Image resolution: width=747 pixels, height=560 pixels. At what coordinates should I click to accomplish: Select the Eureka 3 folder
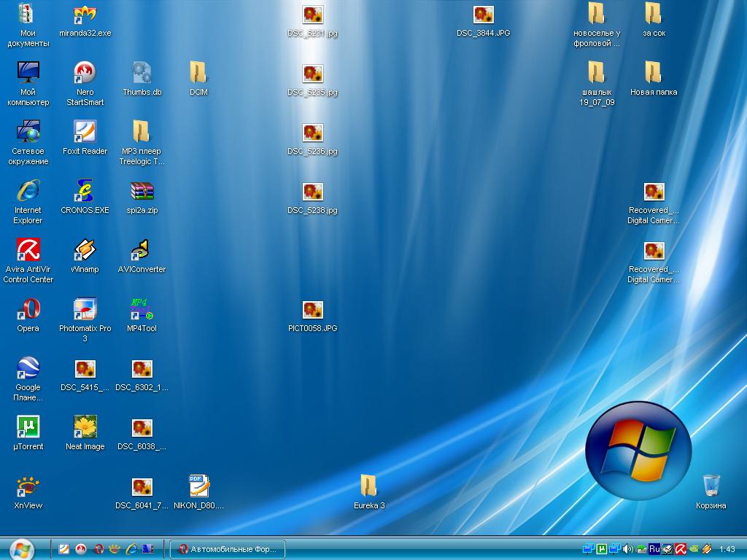pyautogui.click(x=368, y=487)
